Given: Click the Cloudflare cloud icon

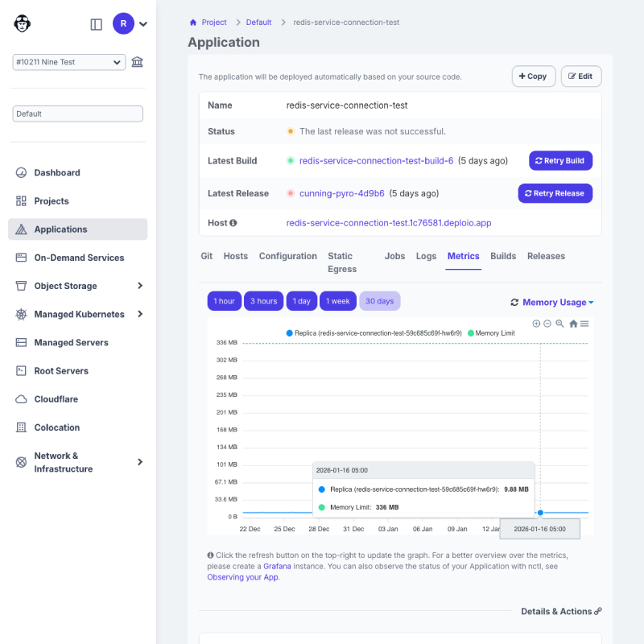Looking at the screenshot, I should tap(21, 399).
